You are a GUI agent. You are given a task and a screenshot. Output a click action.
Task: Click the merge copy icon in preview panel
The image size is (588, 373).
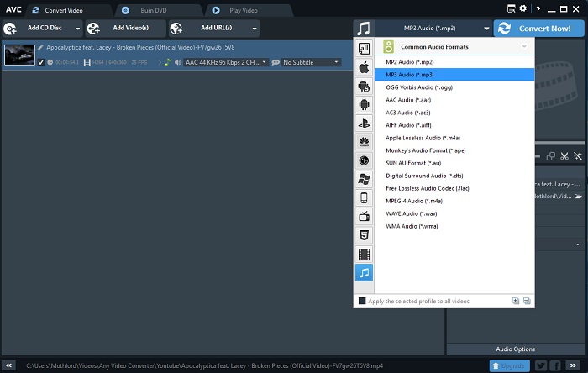550,156
